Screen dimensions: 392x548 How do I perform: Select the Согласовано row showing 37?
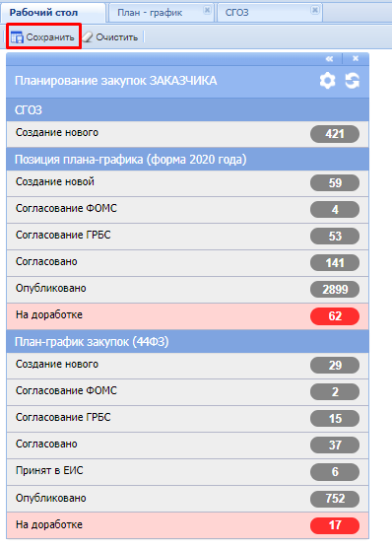point(187,445)
